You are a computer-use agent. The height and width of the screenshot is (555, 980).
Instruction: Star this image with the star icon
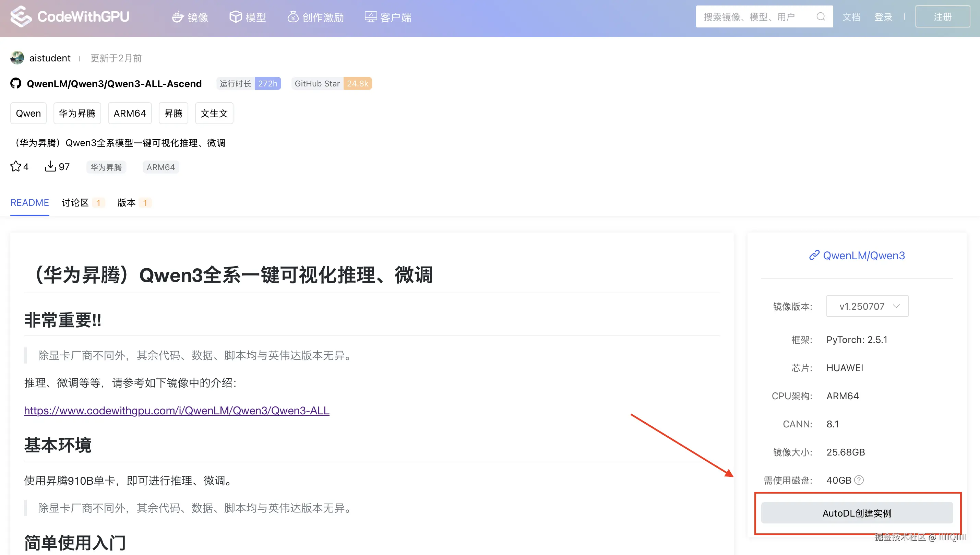[16, 167]
